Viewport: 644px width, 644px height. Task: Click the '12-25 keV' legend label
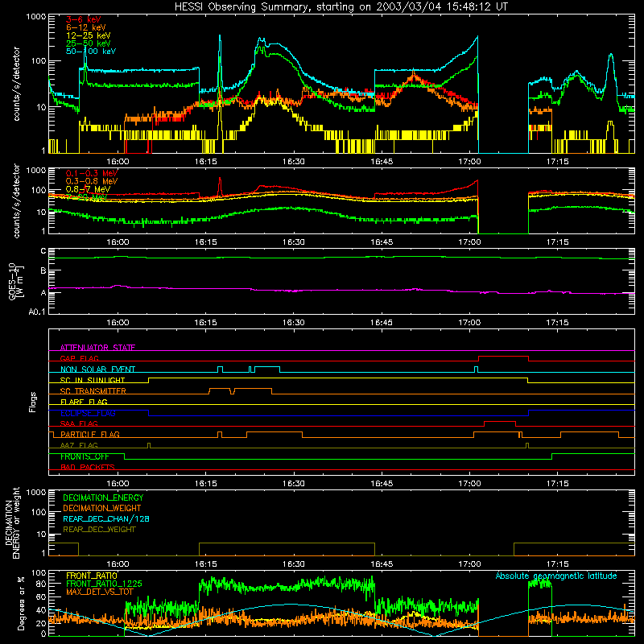point(88,35)
